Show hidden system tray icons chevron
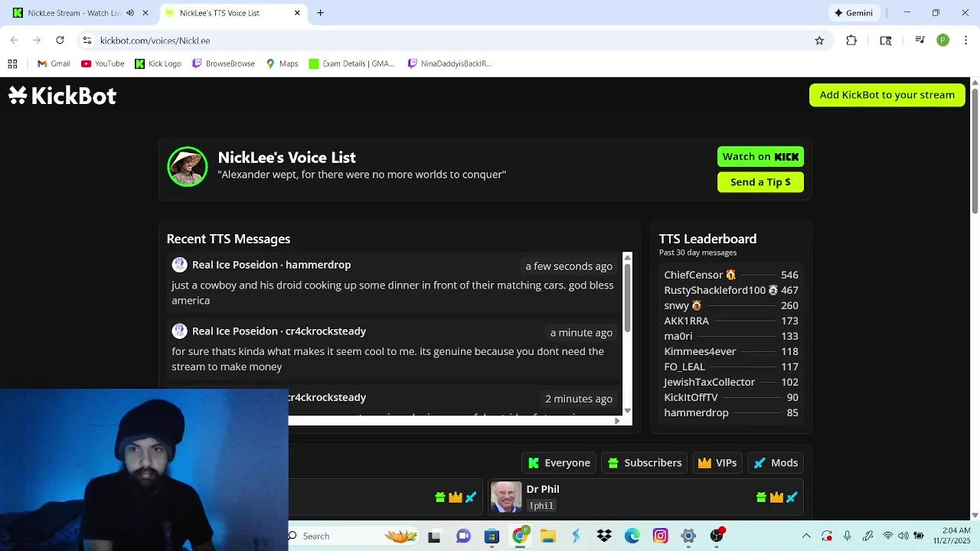 click(x=806, y=536)
